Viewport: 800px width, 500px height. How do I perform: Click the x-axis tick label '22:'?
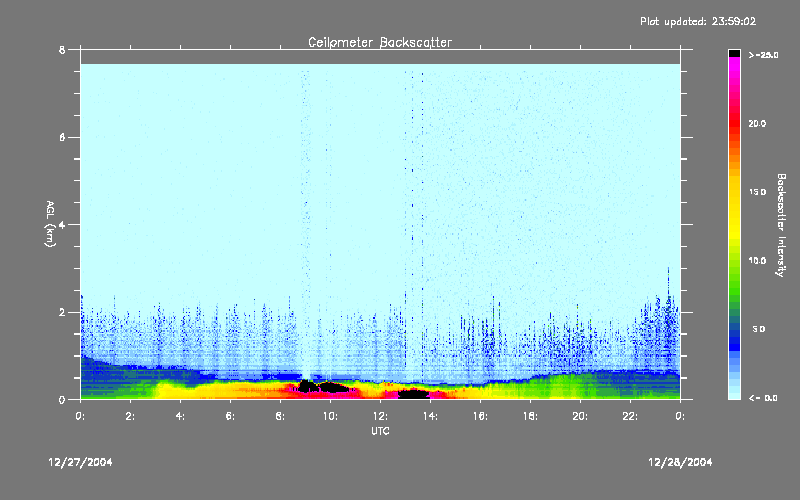click(x=630, y=416)
